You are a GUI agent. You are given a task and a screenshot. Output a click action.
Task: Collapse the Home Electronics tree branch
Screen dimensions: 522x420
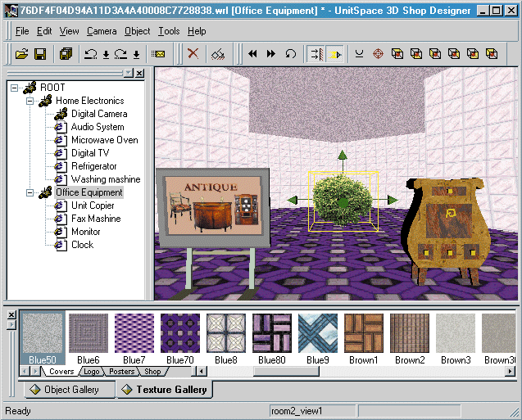pyautogui.click(x=30, y=101)
